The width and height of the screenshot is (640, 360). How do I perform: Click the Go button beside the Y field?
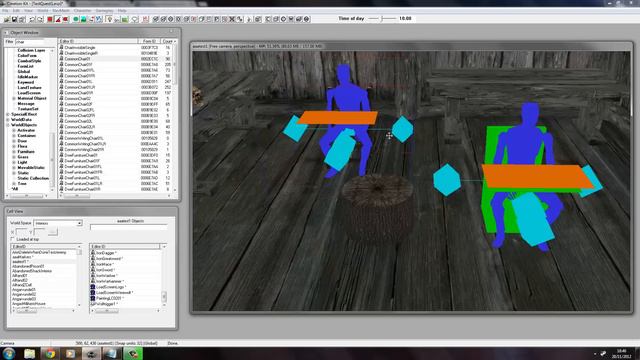pyautogui.click(x=53, y=232)
